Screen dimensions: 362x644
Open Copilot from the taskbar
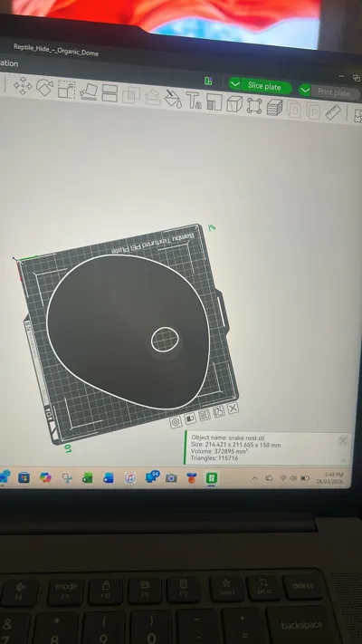(x=45, y=477)
